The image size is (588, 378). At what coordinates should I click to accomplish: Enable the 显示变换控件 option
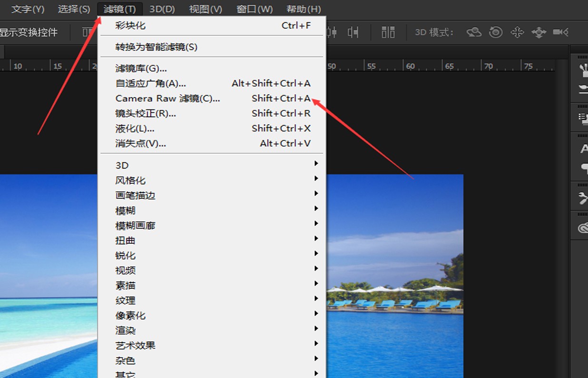29,32
